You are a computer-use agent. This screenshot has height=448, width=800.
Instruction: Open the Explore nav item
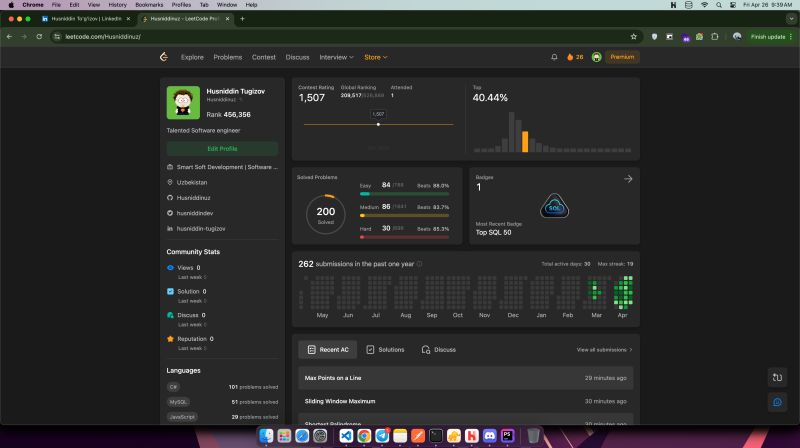point(192,57)
